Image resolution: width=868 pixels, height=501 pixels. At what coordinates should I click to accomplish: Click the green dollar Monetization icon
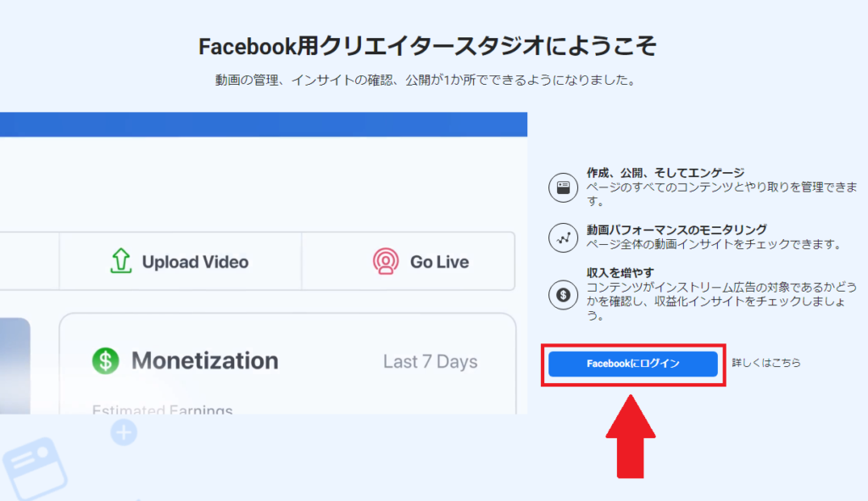(x=106, y=361)
